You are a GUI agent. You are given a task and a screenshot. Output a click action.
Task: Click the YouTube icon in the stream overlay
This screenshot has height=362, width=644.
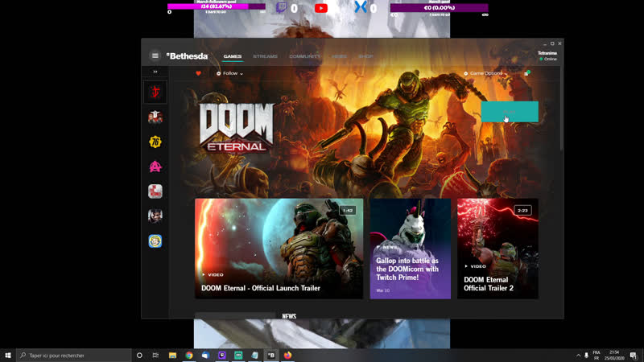[x=321, y=8]
